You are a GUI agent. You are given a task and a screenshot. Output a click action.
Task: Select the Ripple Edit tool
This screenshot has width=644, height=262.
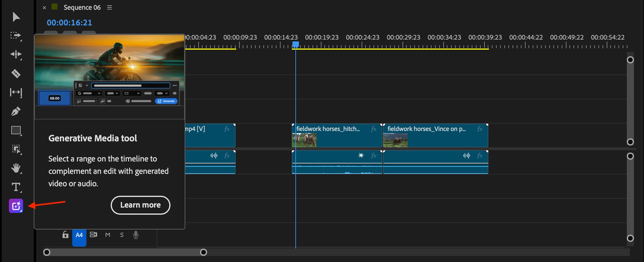pos(16,54)
